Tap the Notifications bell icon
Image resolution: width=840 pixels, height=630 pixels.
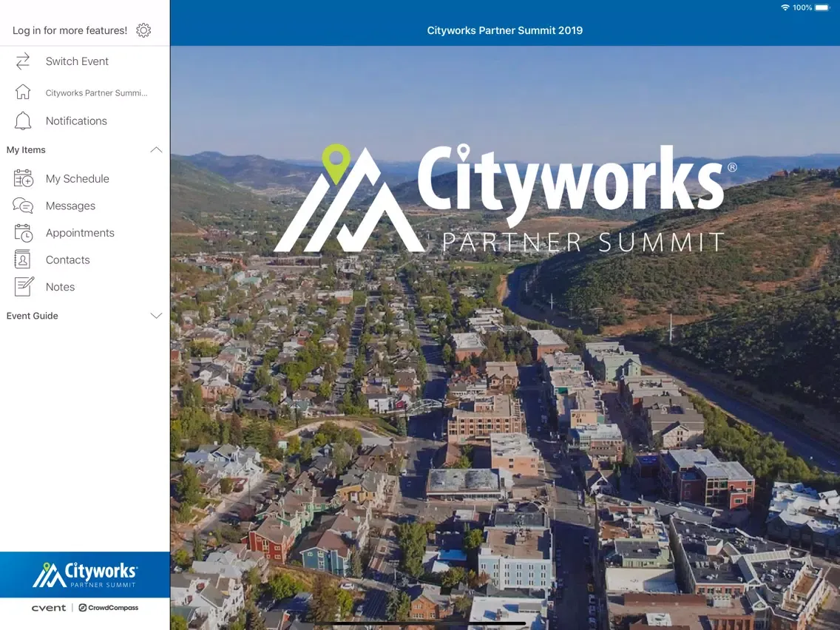[x=23, y=121]
